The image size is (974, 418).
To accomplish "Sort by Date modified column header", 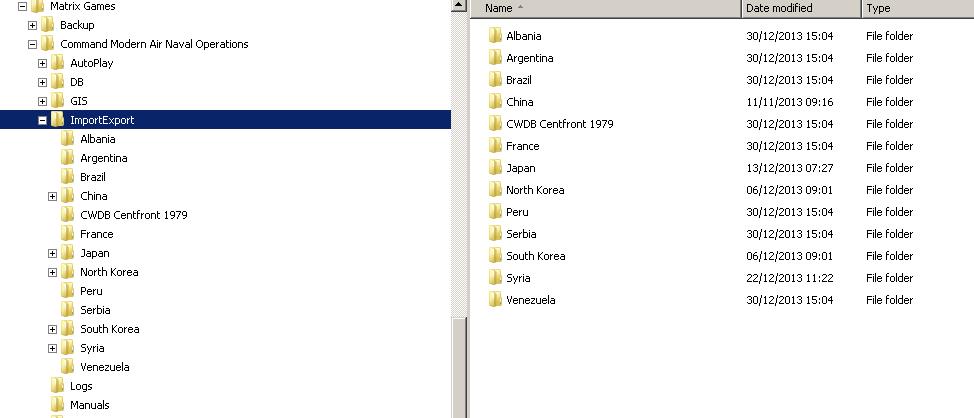I will 801,8.
